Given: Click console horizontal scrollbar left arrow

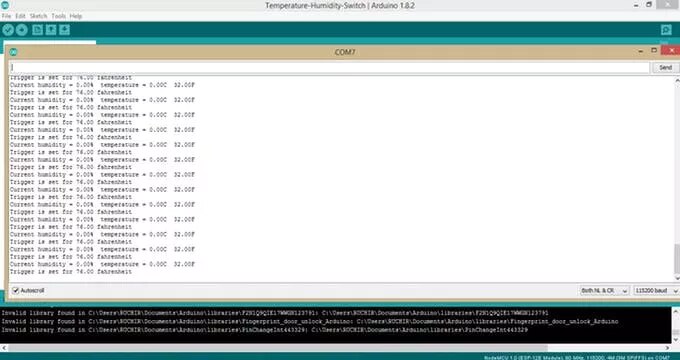Looking at the screenshot, I should tap(3, 348).
